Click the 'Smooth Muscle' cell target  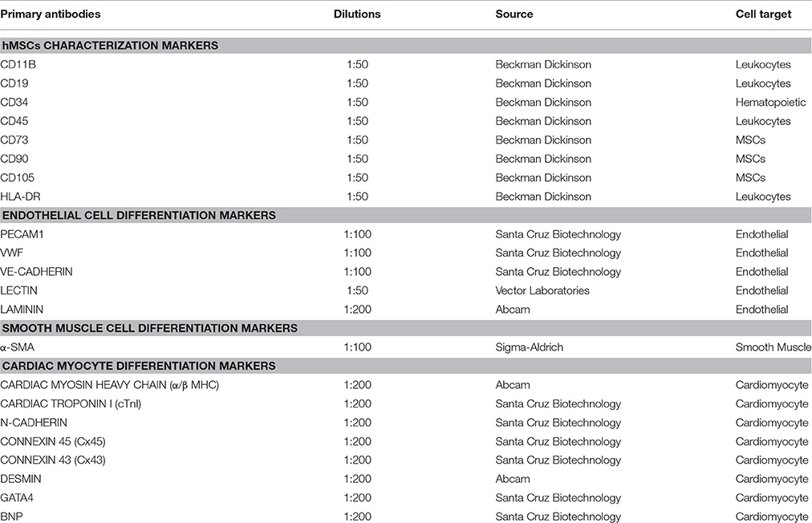(x=773, y=347)
